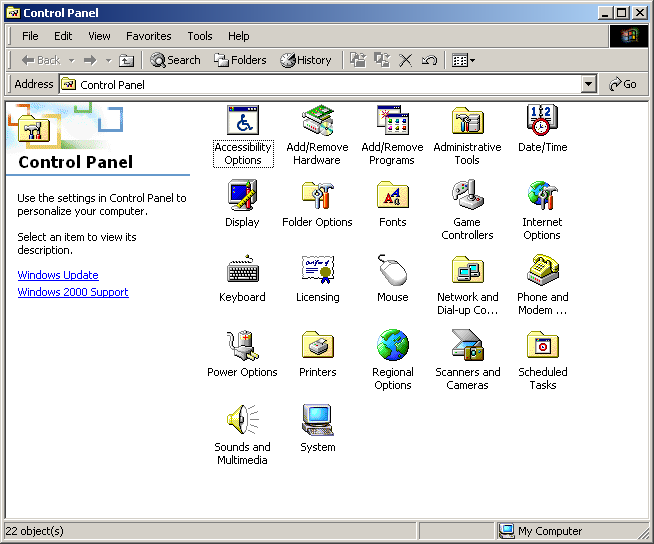
Task: Open the View menu
Action: pos(99,36)
